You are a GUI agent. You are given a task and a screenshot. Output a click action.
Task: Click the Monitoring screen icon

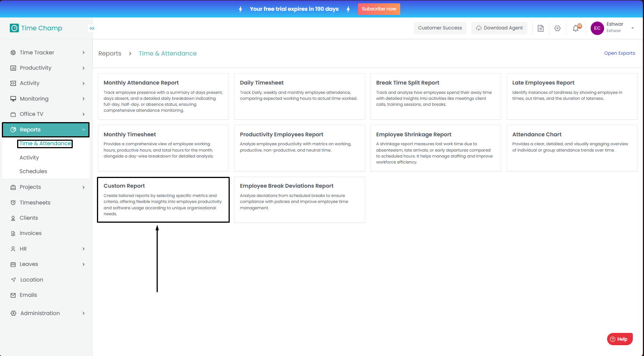coord(13,99)
